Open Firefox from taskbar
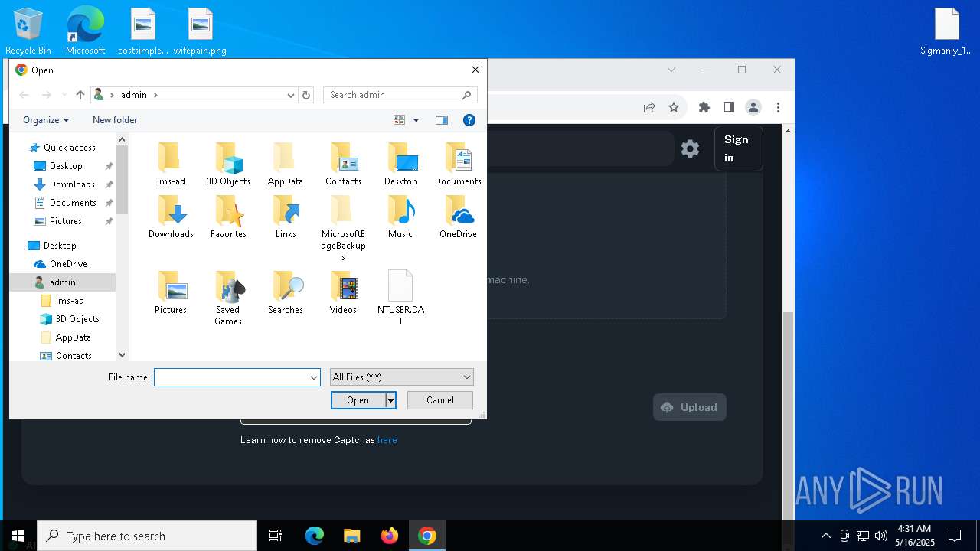Image resolution: width=980 pixels, height=551 pixels. pyautogui.click(x=390, y=536)
